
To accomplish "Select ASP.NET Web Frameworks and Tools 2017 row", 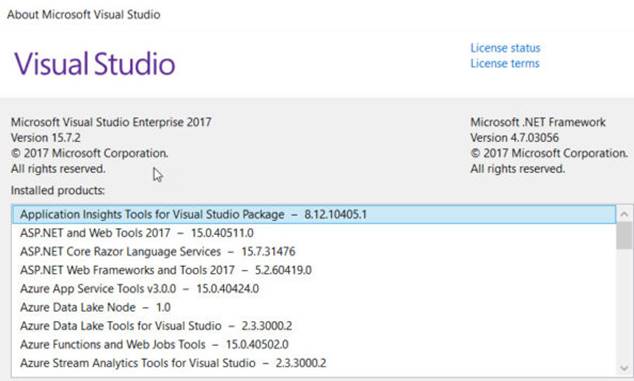I will [314, 270].
